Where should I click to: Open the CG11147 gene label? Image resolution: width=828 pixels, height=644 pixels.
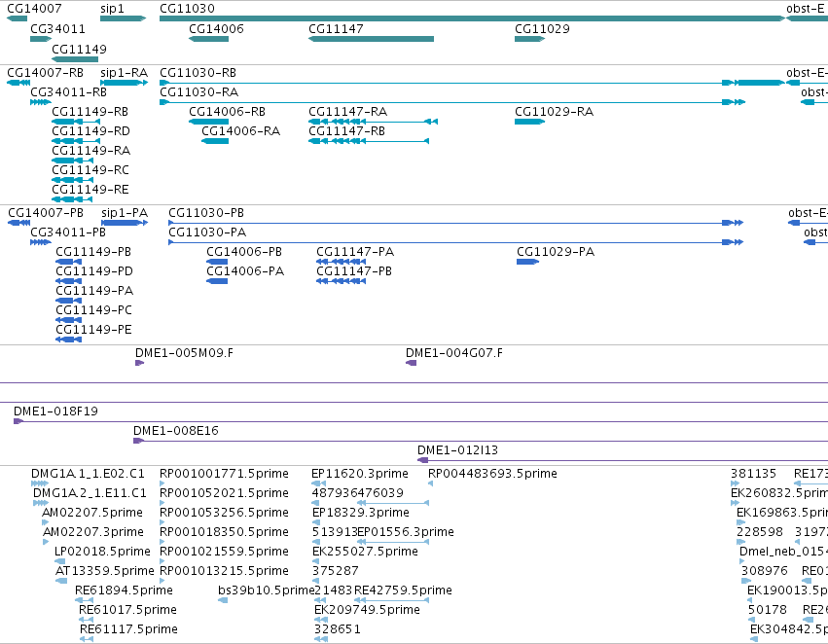point(336,29)
